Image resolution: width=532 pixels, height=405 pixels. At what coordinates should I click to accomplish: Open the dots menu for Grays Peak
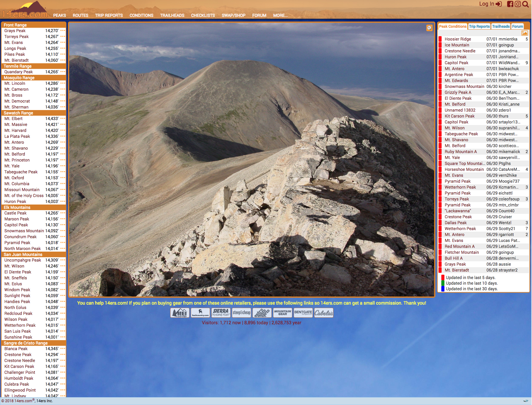[63, 31]
